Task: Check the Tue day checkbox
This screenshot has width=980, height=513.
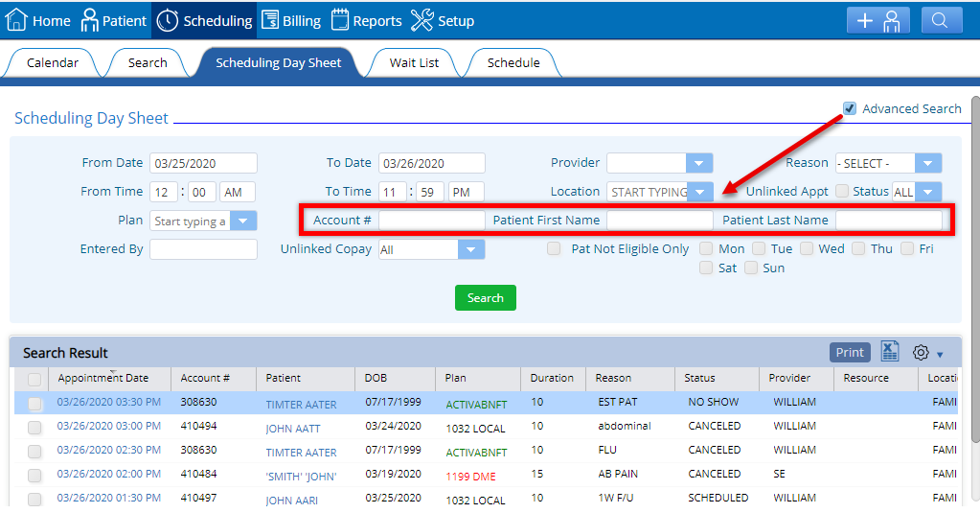Action: coord(758,248)
